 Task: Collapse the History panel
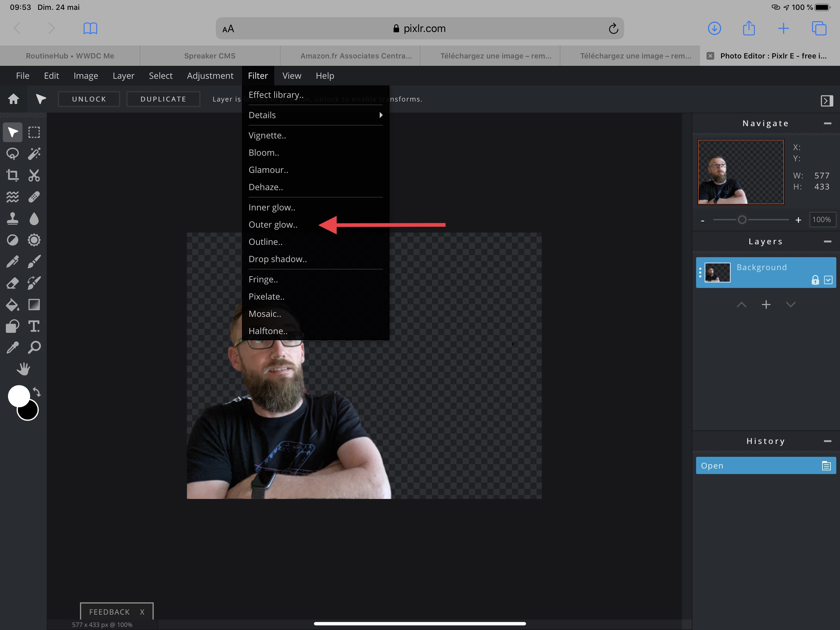pos(827,441)
